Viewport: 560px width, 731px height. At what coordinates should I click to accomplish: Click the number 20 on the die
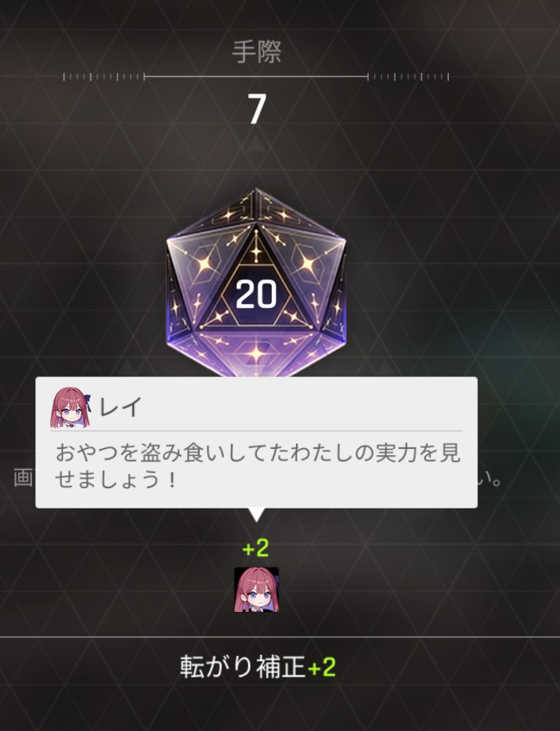256,295
